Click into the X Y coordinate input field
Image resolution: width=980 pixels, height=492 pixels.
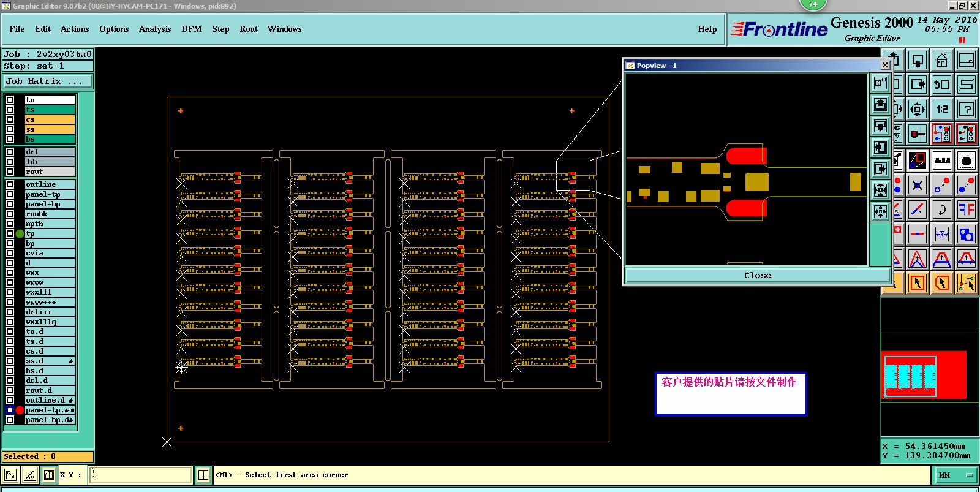pyautogui.click(x=141, y=475)
